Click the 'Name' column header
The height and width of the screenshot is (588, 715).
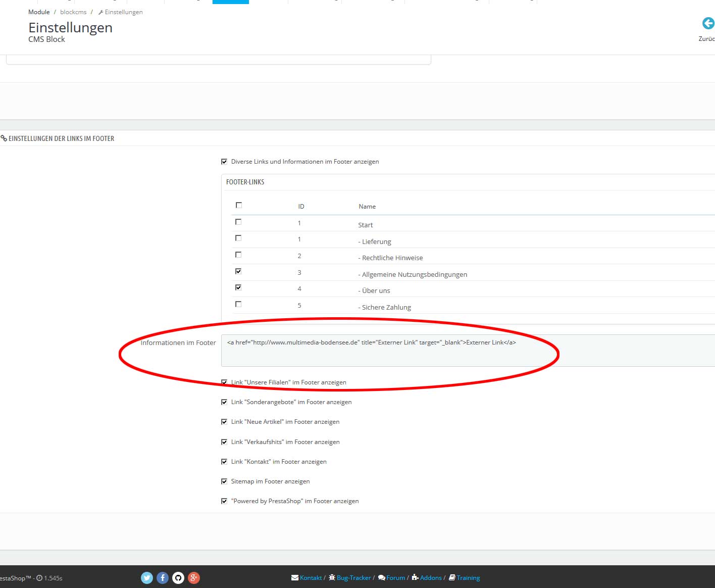tap(367, 207)
